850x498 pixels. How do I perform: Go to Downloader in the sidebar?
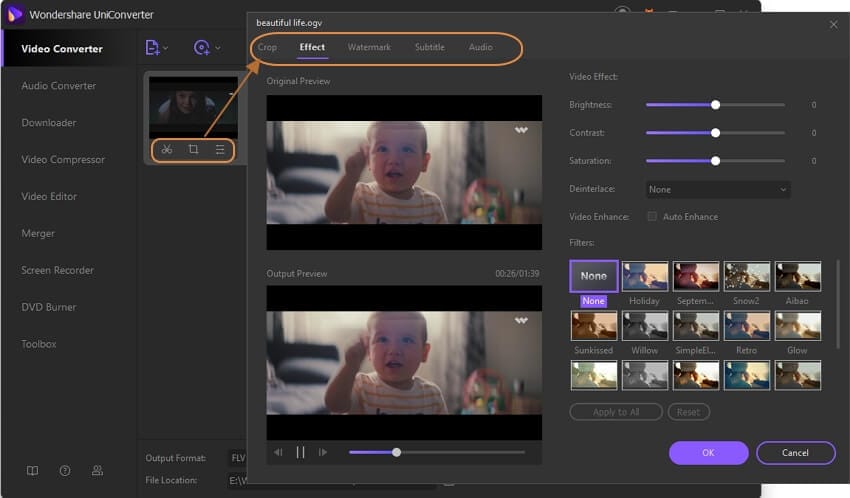(49, 122)
